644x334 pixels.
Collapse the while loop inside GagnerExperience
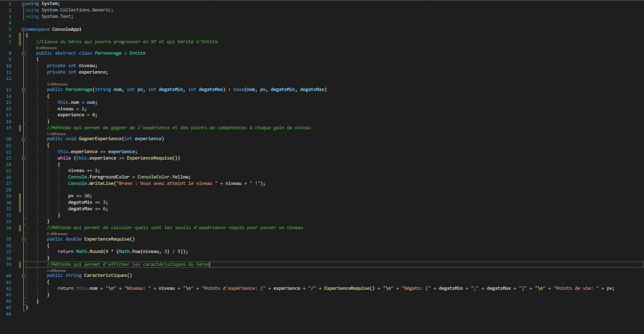(x=23, y=158)
